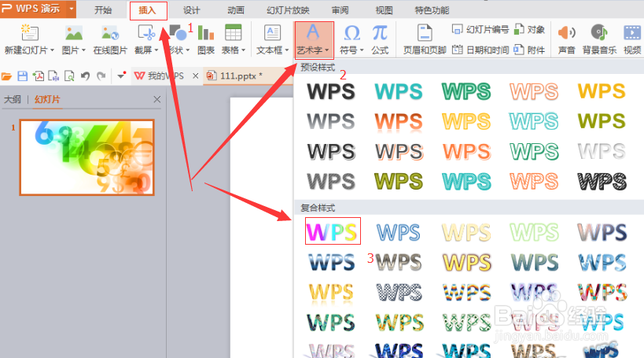
Task: Expand the 表格 dropdown arrow
Action: (244, 50)
